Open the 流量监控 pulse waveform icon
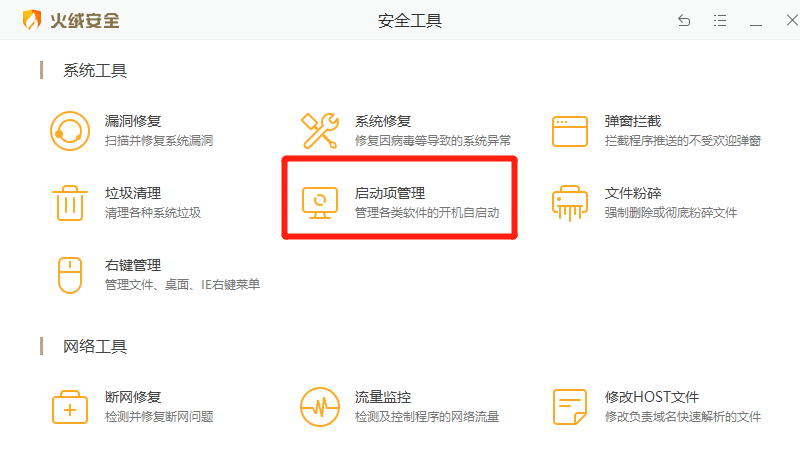Screen dimensions: 800x450 point(320,407)
